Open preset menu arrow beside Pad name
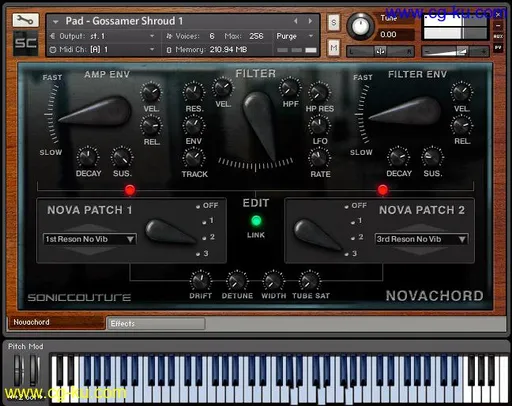This screenshot has height=406, width=512. 55,22
